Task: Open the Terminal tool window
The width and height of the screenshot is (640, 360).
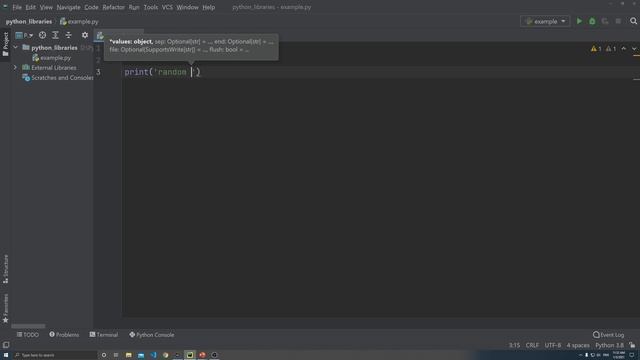Action: (x=104, y=335)
